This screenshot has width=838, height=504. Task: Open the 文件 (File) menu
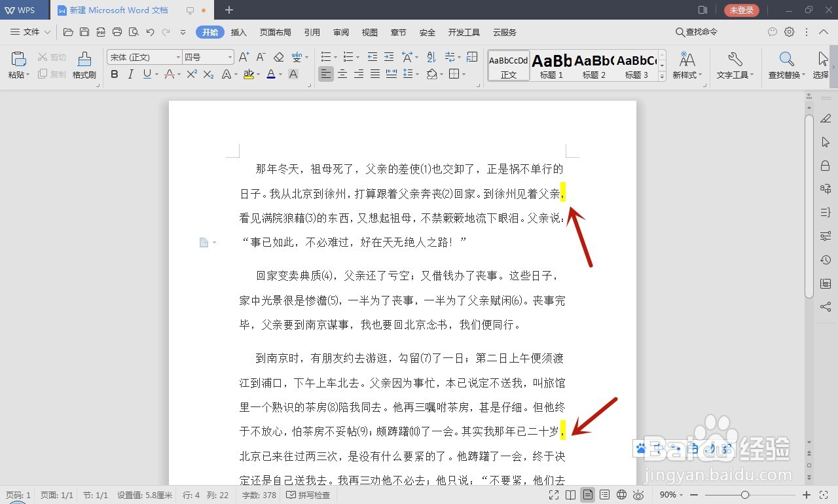(31, 32)
